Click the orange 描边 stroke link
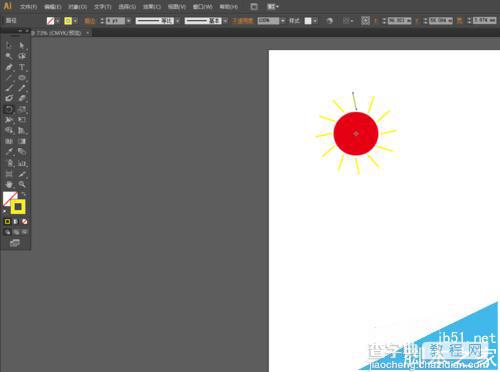500x372 pixels. click(90, 21)
